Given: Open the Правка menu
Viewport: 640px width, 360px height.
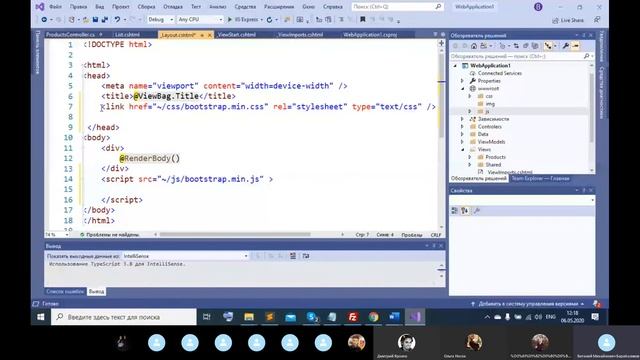Looking at the screenshot, I should tap(78, 7).
